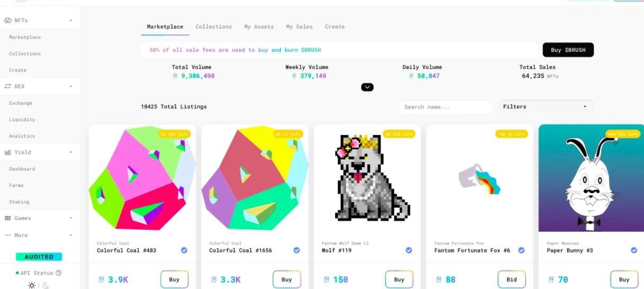This screenshot has width=644, height=289.
Task: Click the API Status help icon
Action: 58,273
